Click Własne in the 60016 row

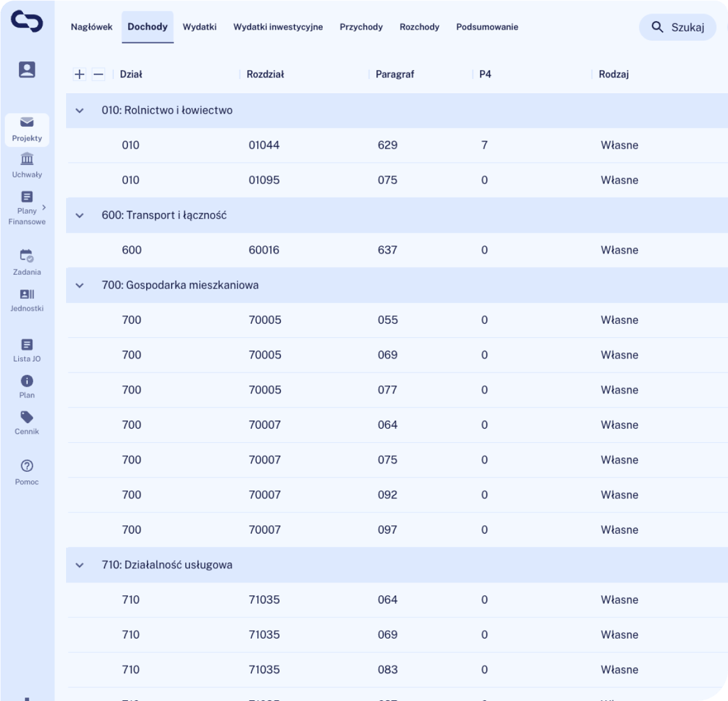point(619,250)
